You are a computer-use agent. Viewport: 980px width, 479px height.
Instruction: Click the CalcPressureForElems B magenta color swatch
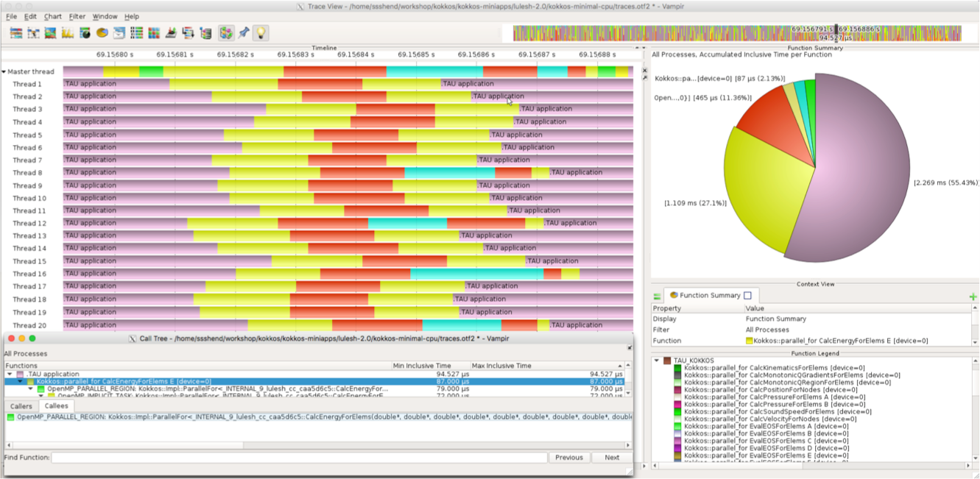[x=677, y=405]
